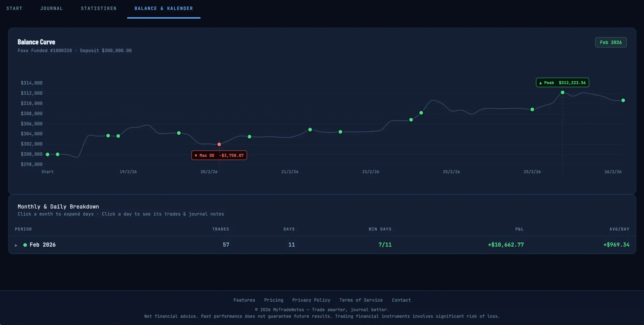
Task: Click the red Max DD data point
Action: (x=219, y=144)
